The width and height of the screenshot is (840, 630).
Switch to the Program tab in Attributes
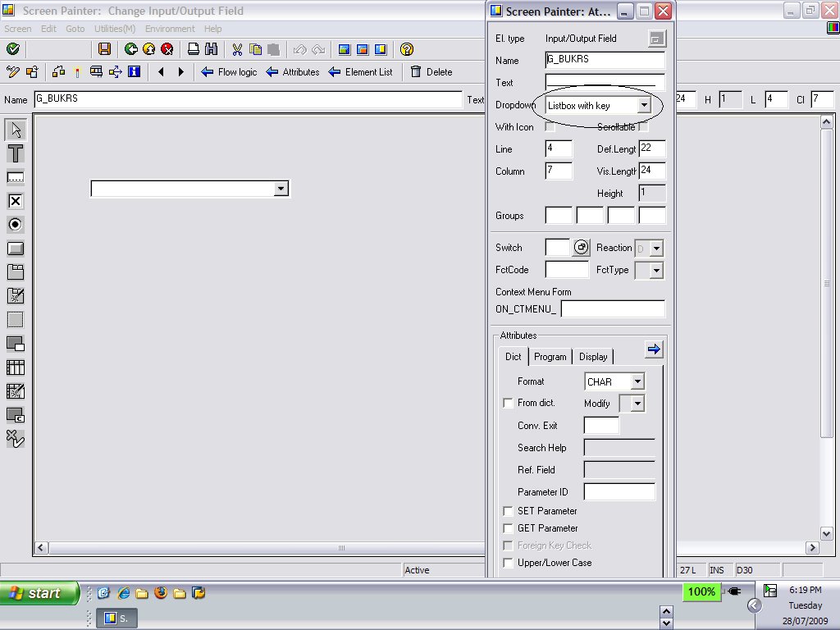(x=550, y=357)
